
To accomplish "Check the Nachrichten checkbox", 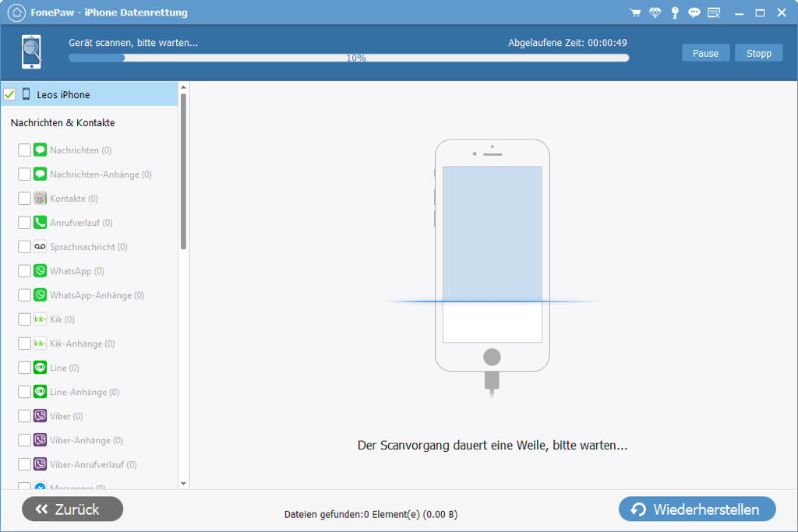I will (24, 150).
